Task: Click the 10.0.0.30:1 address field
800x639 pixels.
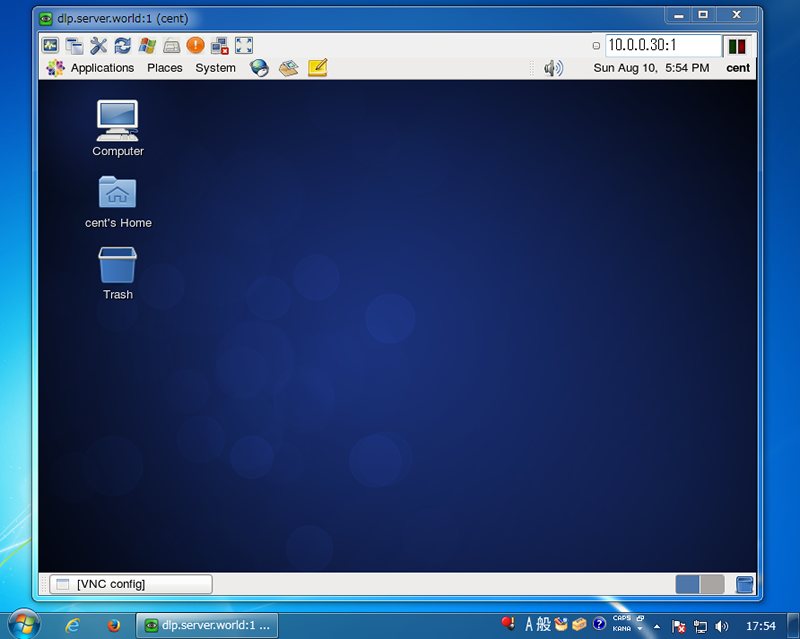Action: (x=663, y=45)
